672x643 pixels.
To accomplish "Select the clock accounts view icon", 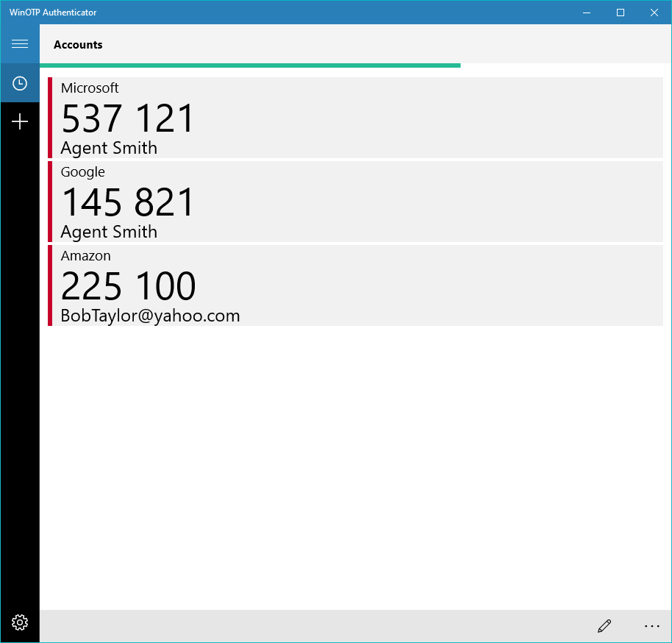I will tap(20, 83).
